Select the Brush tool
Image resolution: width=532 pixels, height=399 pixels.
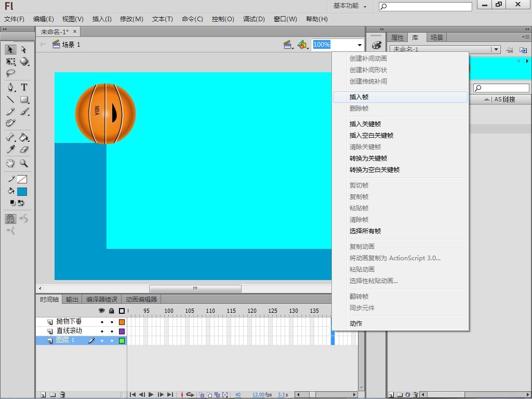pos(24,112)
